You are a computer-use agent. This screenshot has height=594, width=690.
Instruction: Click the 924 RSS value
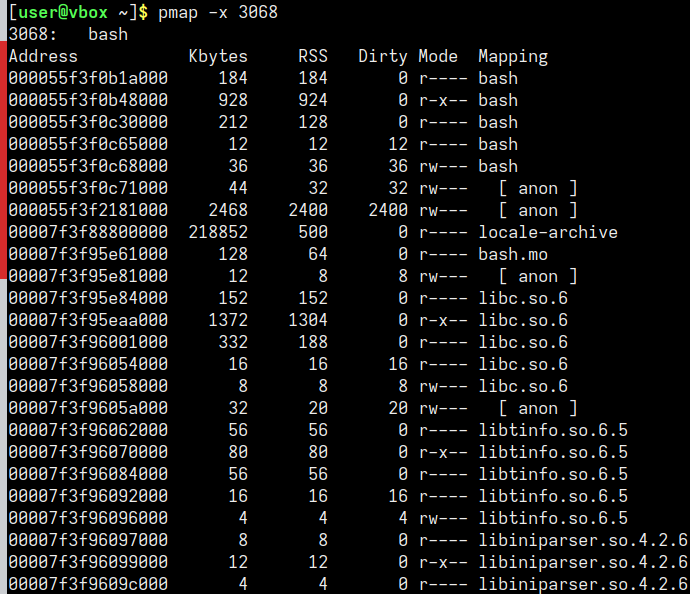(313, 100)
